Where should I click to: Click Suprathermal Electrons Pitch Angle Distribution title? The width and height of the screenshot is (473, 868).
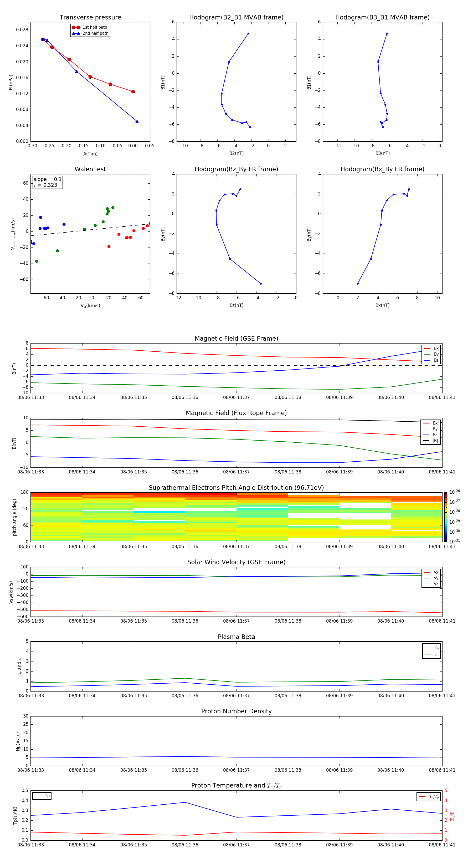(x=236, y=488)
